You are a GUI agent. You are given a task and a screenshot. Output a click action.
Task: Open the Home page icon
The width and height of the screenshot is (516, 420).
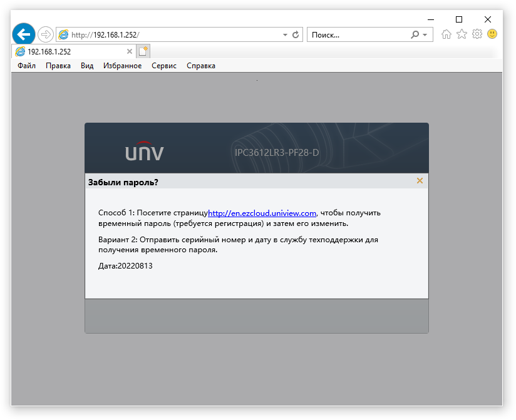[446, 34]
